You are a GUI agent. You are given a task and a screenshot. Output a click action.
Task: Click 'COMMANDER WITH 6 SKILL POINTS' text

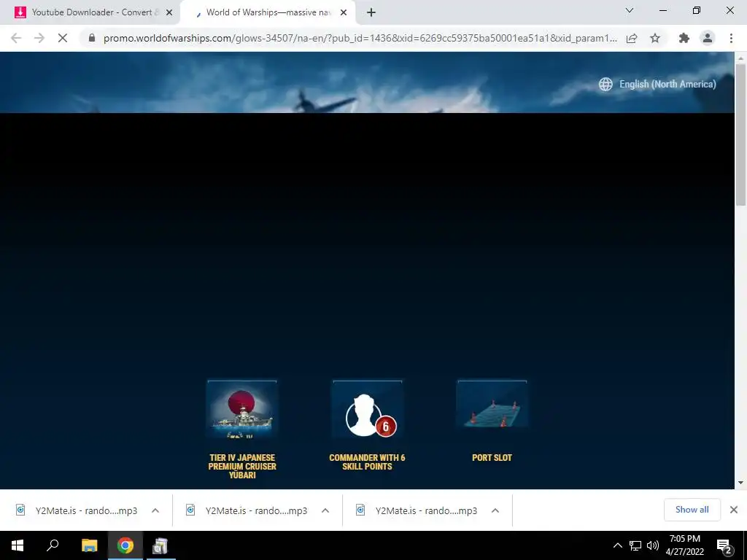click(368, 462)
